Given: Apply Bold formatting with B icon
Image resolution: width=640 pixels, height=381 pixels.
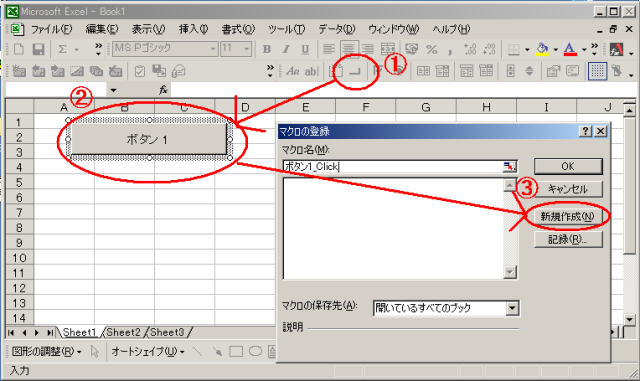Looking at the screenshot, I should point(267,49).
